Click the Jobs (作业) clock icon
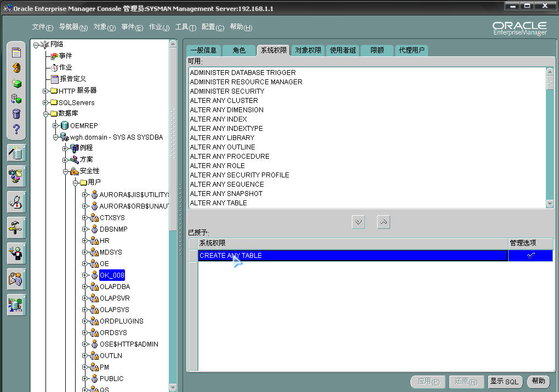Image resolution: width=559 pixels, height=392 pixels. click(x=54, y=68)
